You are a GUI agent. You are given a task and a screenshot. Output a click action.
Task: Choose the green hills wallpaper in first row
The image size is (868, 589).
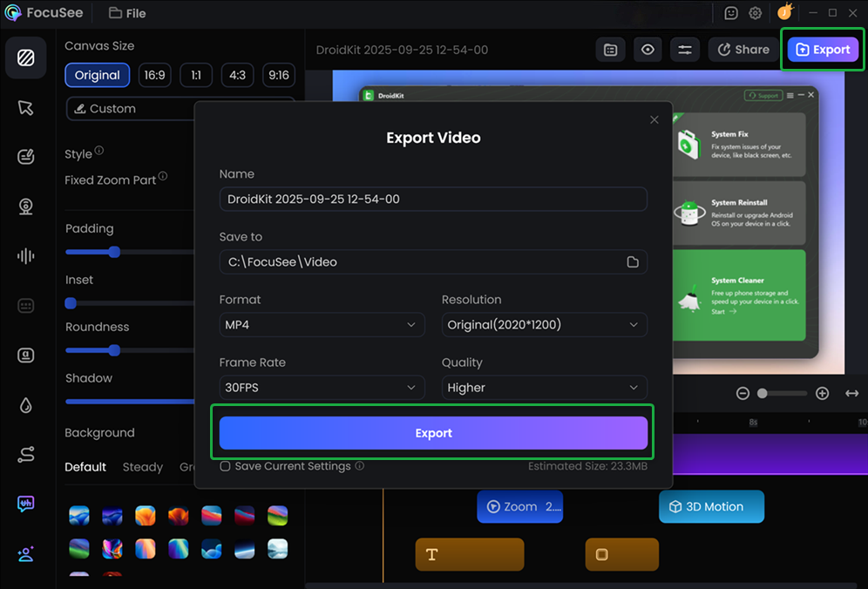pos(277,516)
